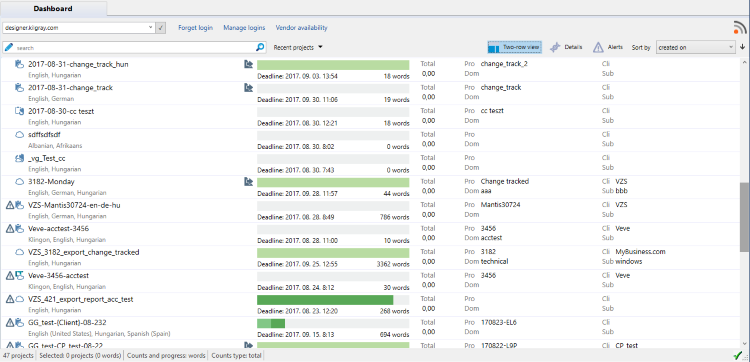750x362 pixels.
Task: Click 'Mantis30724' project value
Action: (x=500, y=205)
